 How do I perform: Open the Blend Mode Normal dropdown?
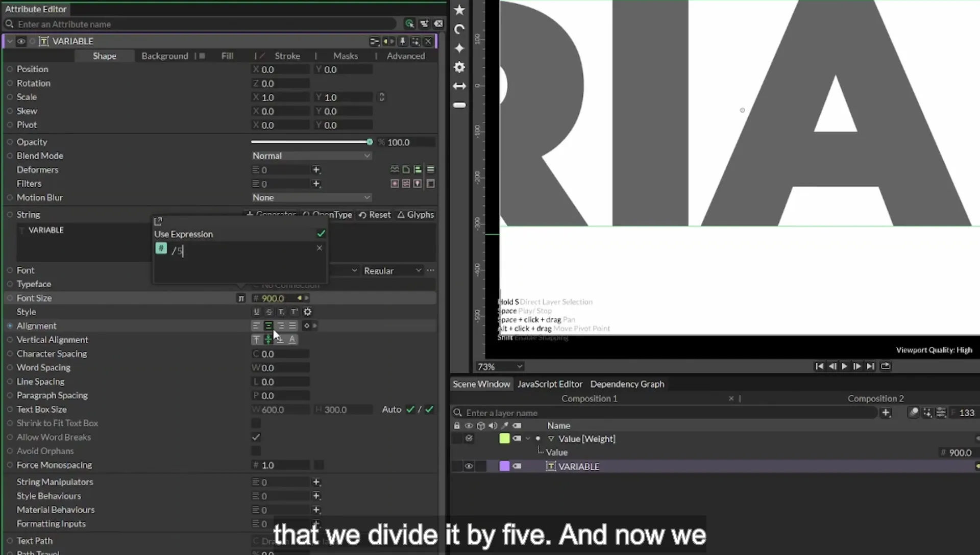click(x=311, y=156)
